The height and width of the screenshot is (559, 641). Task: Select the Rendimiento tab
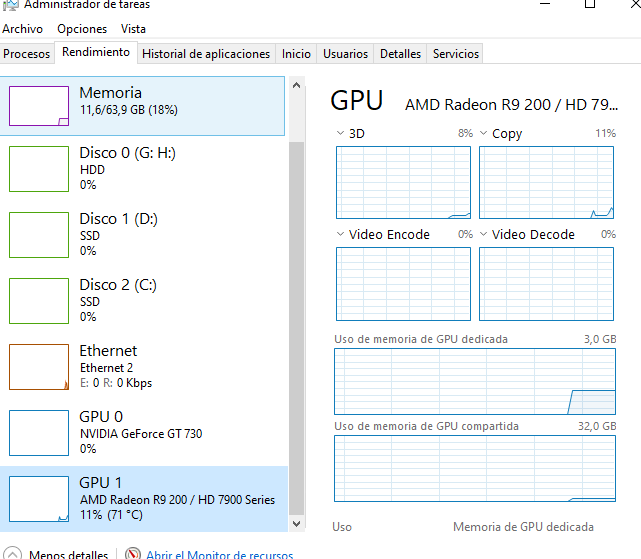96,52
